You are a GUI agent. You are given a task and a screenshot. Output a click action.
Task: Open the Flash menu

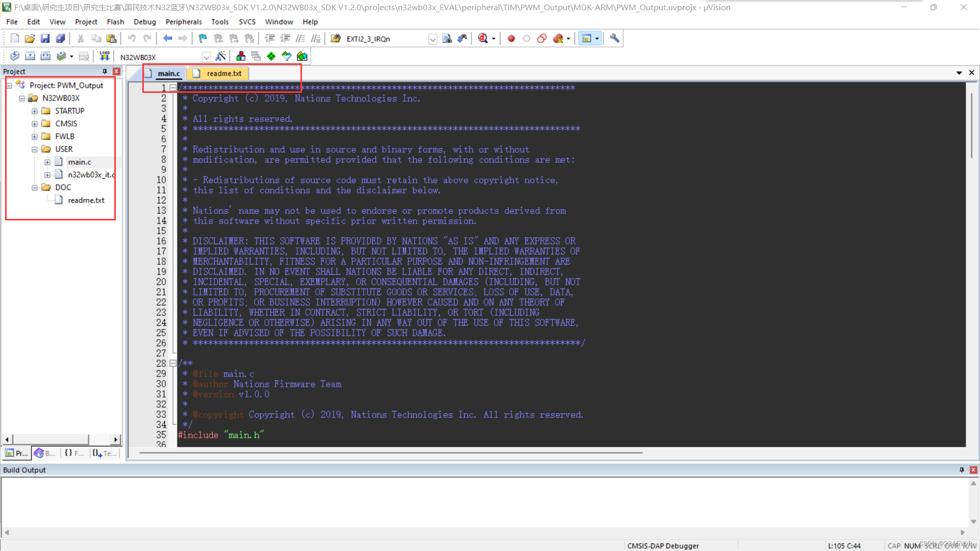tap(115, 22)
